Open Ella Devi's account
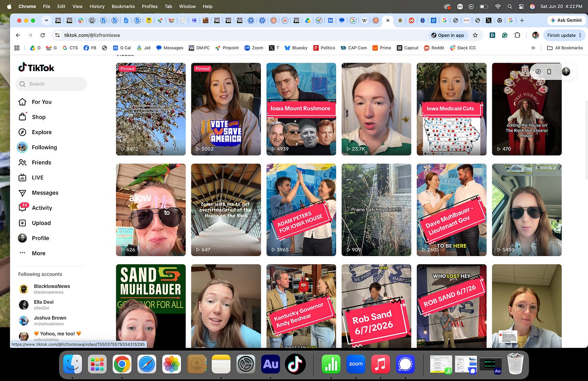Screen dimensions: 588x381 tap(36, 305)
